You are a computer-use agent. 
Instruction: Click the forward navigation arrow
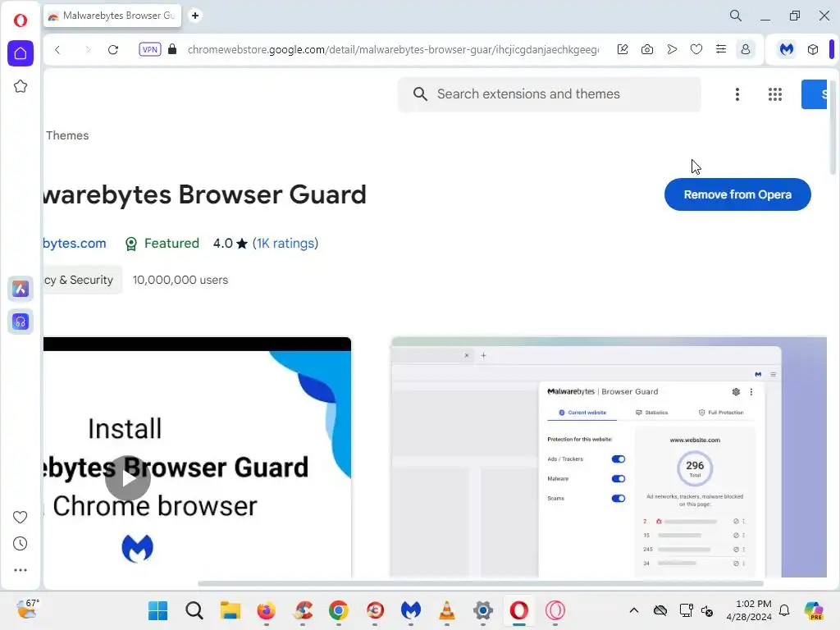(x=87, y=50)
